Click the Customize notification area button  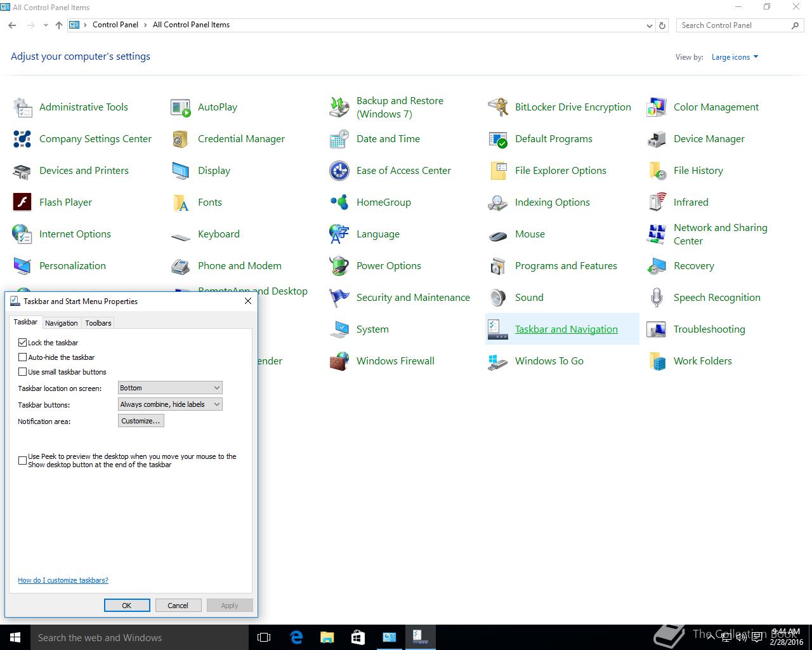tap(141, 421)
